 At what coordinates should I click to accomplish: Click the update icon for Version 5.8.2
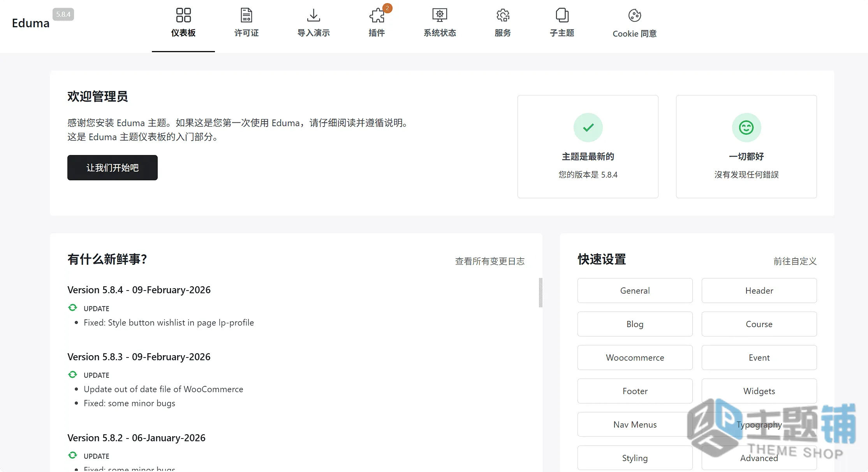[72, 455]
